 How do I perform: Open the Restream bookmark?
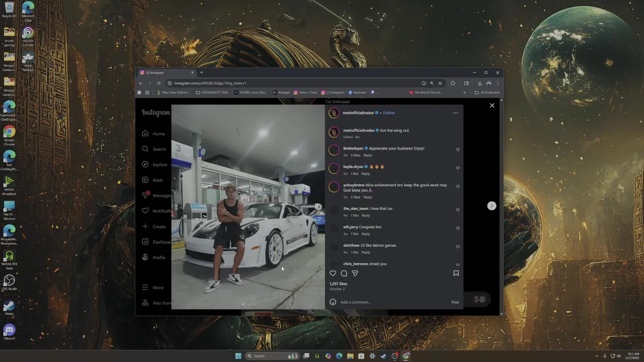coord(357,93)
